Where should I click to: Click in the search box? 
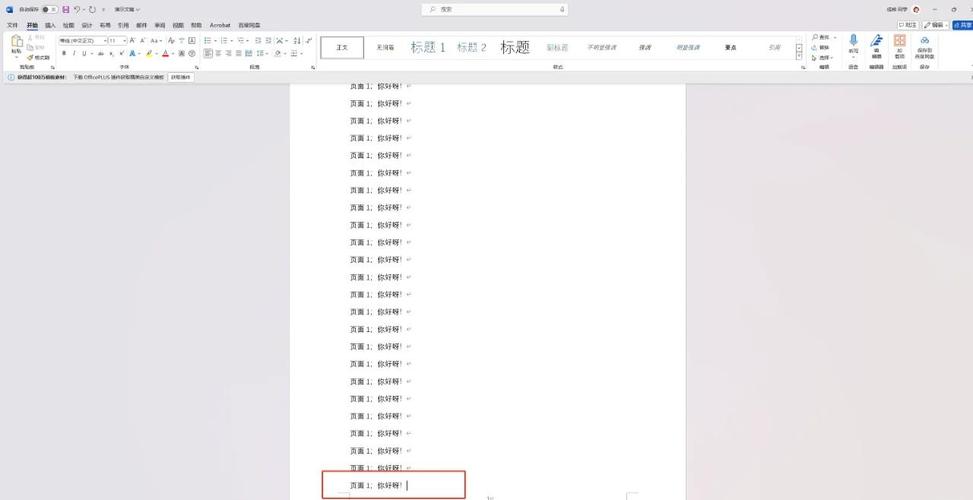pos(495,9)
